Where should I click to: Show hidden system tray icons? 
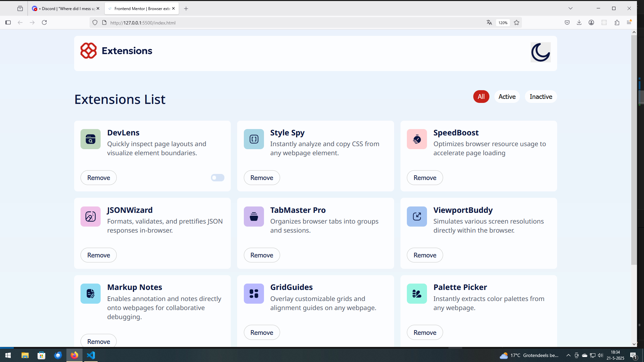pos(568,355)
